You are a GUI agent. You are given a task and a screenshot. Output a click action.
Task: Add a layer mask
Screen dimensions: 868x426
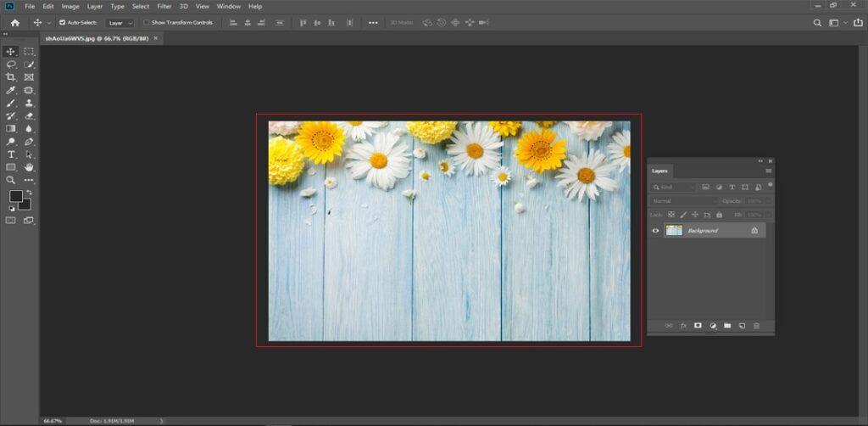tap(698, 326)
